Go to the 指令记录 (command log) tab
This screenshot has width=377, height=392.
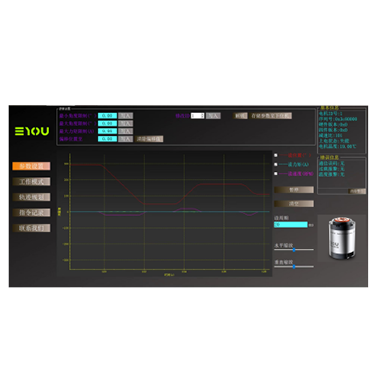tap(31, 213)
